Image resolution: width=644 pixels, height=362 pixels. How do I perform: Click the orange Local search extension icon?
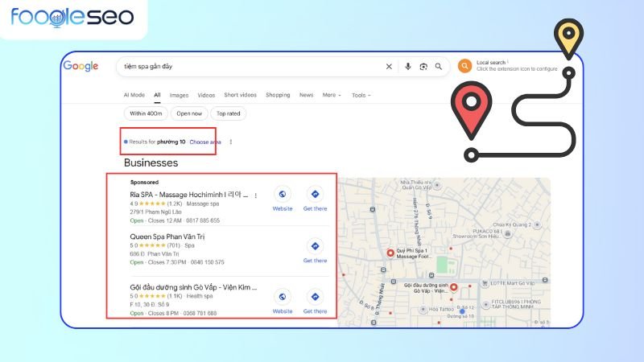click(464, 66)
